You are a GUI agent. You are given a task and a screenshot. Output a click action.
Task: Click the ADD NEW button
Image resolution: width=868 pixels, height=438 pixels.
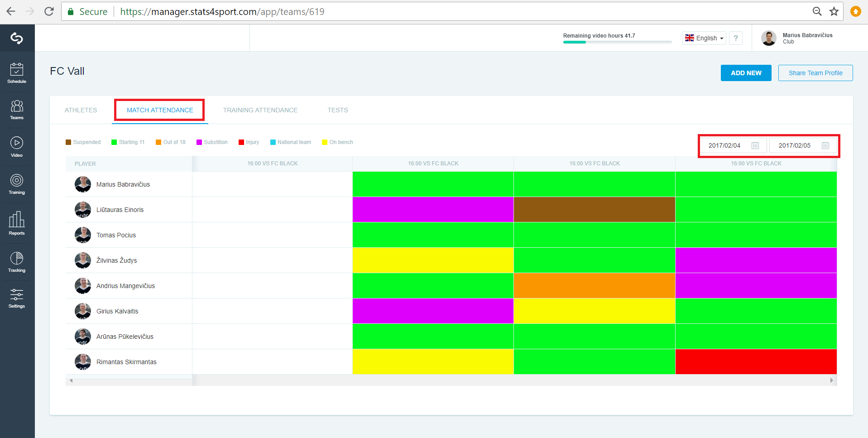(746, 73)
